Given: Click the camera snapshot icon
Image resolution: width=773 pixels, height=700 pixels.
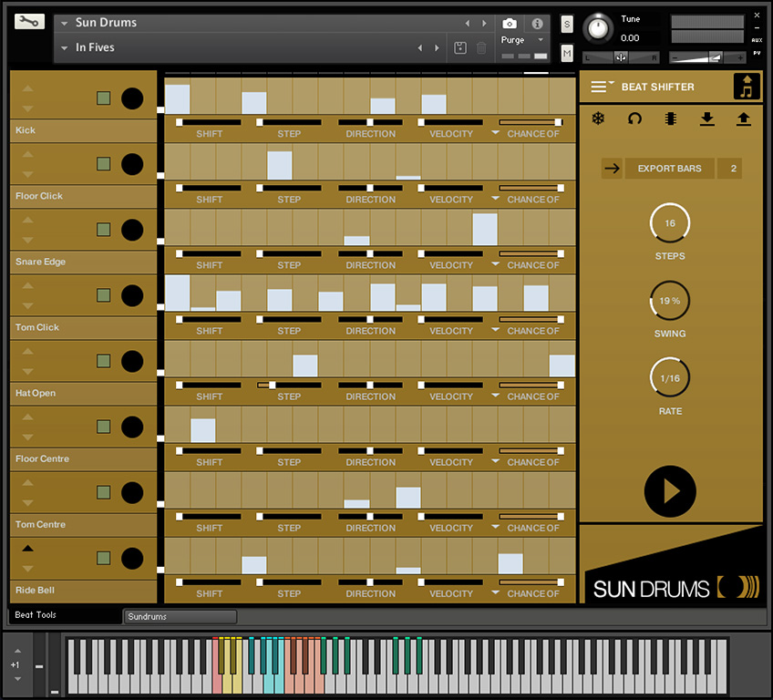Looking at the screenshot, I should click(x=510, y=23).
